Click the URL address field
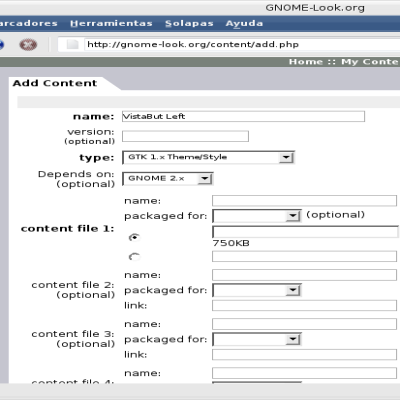Screen dimensions: 400x400 (242, 44)
